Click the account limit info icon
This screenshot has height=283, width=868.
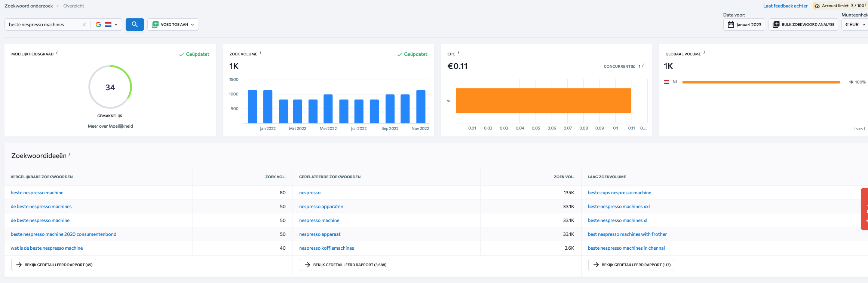point(866,4)
